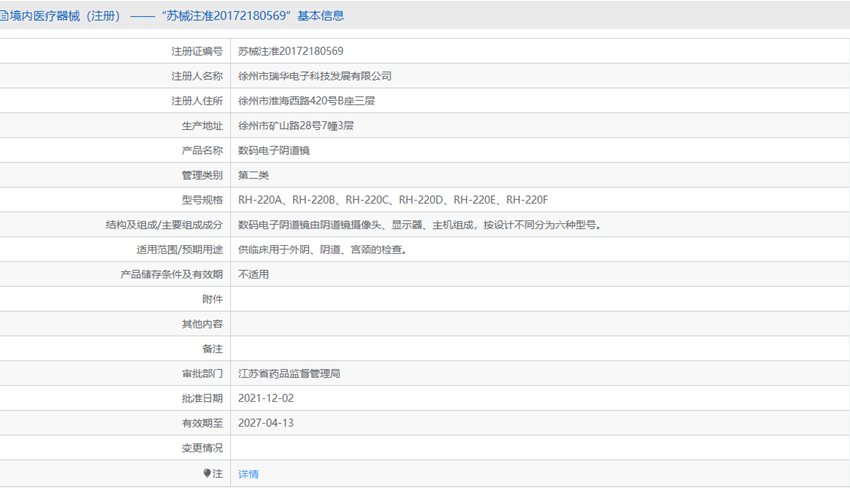Click the 附件 label

pos(212,299)
